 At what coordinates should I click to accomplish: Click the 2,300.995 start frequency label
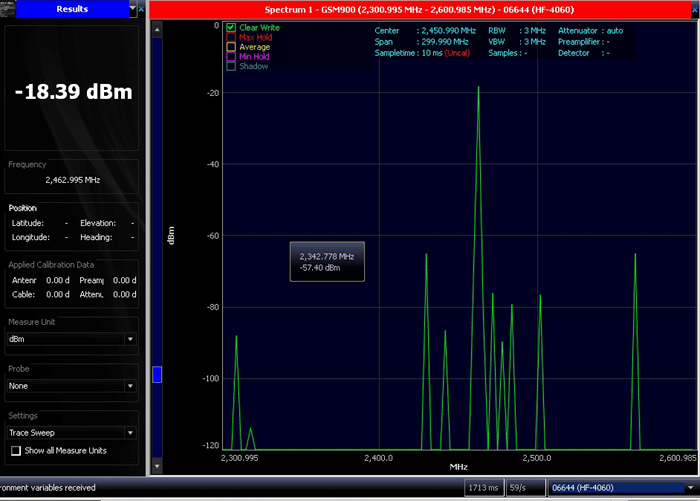pyautogui.click(x=239, y=458)
